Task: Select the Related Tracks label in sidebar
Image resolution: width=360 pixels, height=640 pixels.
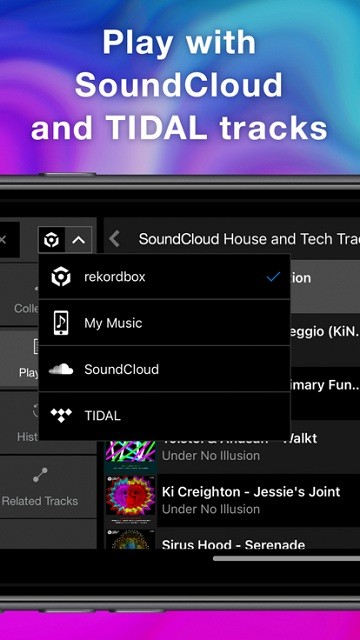Action: 40,501
